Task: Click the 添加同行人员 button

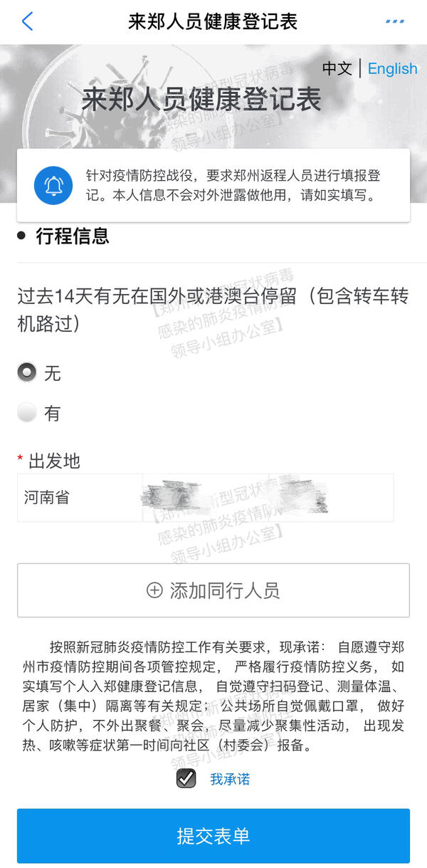Action: pyautogui.click(x=213, y=590)
